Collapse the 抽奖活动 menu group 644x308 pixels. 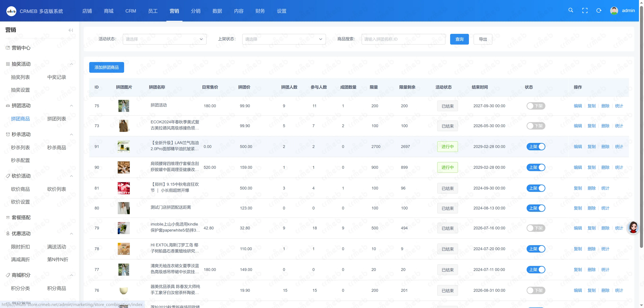[x=71, y=64]
